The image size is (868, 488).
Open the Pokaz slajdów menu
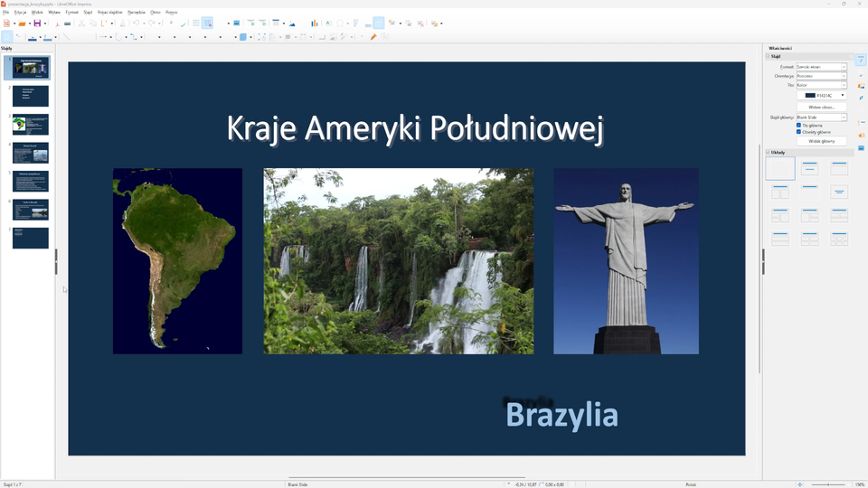(109, 13)
